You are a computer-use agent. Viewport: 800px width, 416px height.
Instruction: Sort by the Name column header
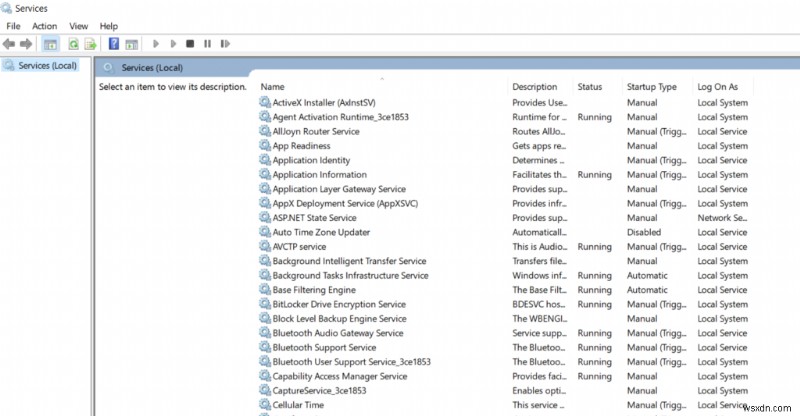click(272, 87)
